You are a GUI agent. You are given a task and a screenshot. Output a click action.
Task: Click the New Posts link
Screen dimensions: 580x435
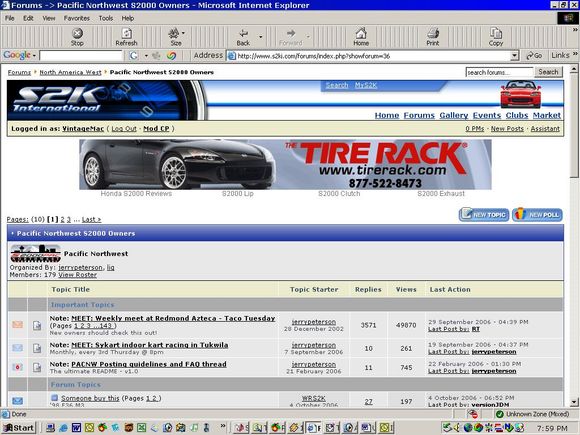pos(507,129)
